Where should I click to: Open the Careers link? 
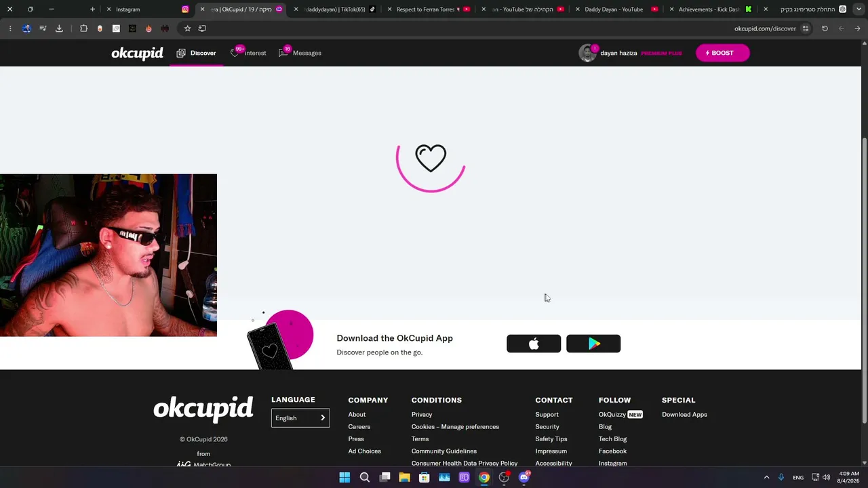point(359,427)
